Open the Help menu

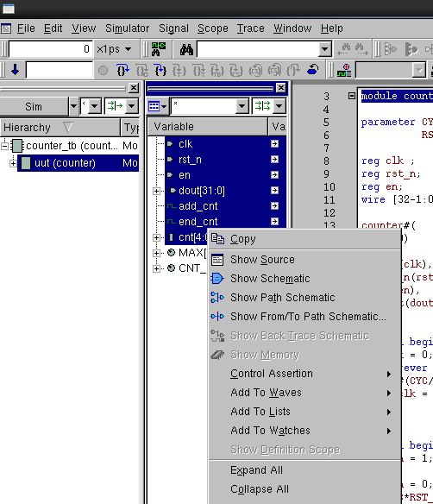point(332,28)
